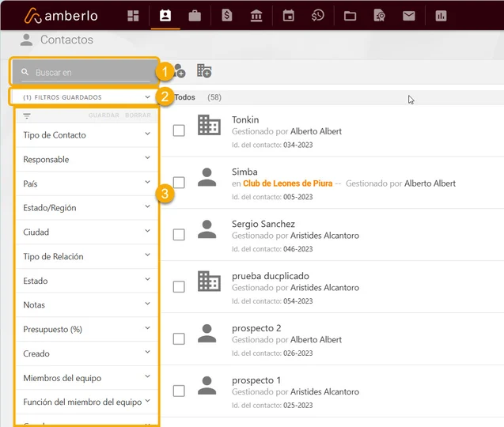The height and width of the screenshot is (427, 504).
Task: Click the Buscar en search field
Action: 85,72
